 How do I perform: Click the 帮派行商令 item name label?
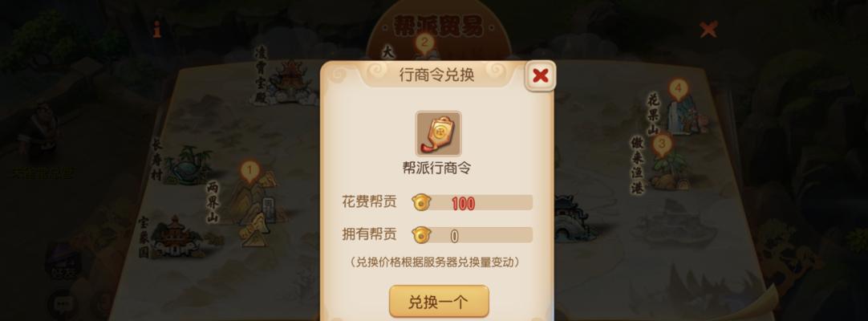pyautogui.click(x=436, y=169)
